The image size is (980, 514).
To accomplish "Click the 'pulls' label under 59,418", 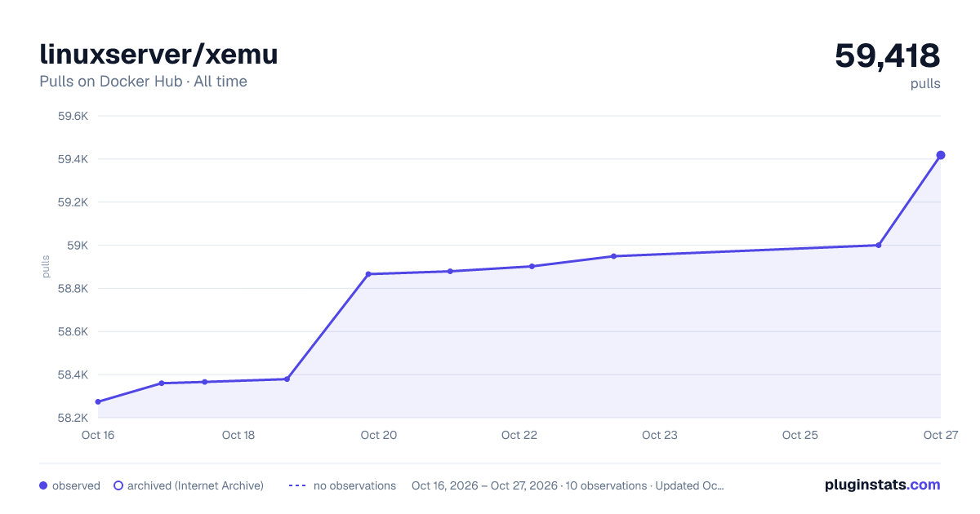I will 925,83.
